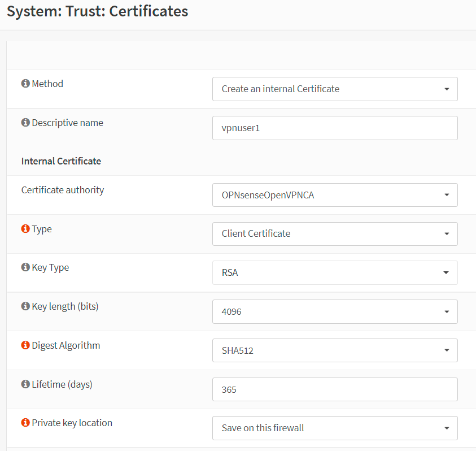Click the Internal Certificate section header
The height and width of the screenshot is (451, 476).
61,161
